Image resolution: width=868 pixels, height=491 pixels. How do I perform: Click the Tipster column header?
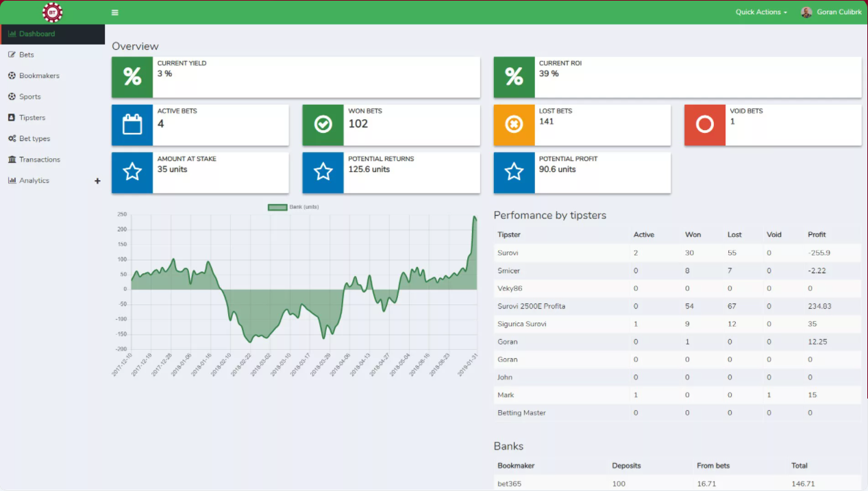509,235
